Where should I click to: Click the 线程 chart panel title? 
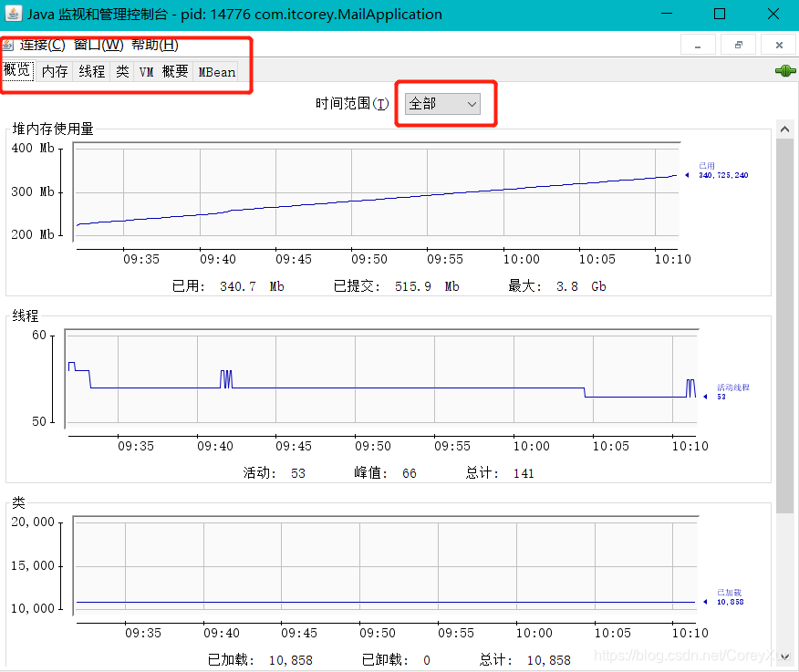26,315
